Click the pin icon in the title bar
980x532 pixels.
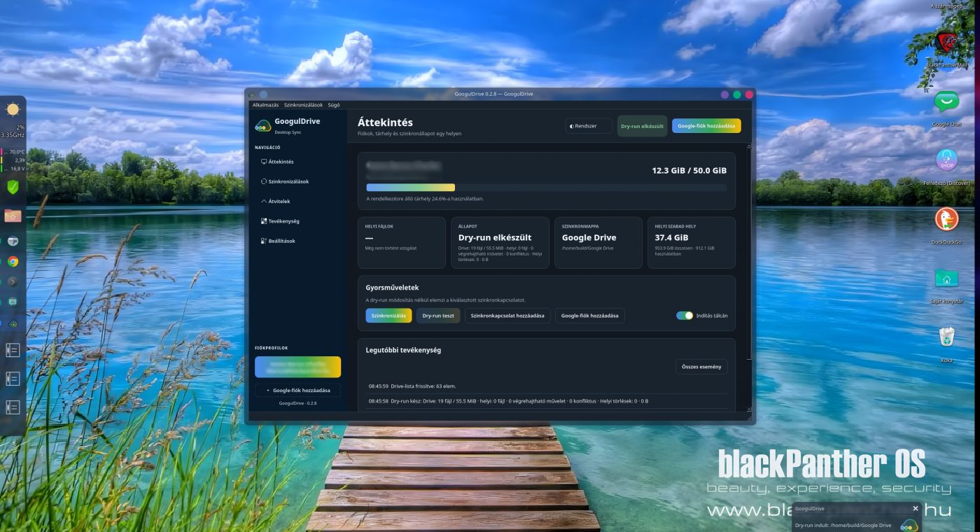point(264,94)
